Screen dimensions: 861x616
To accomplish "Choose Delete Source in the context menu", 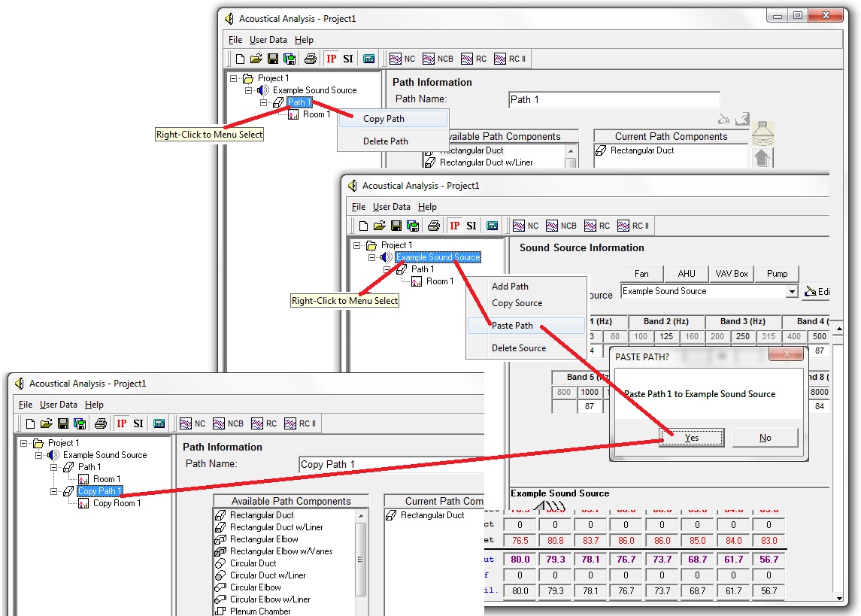I will pyautogui.click(x=518, y=348).
